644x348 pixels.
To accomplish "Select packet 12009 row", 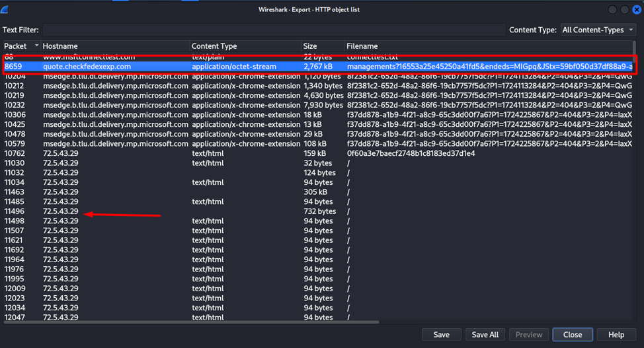I will pos(318,289).
